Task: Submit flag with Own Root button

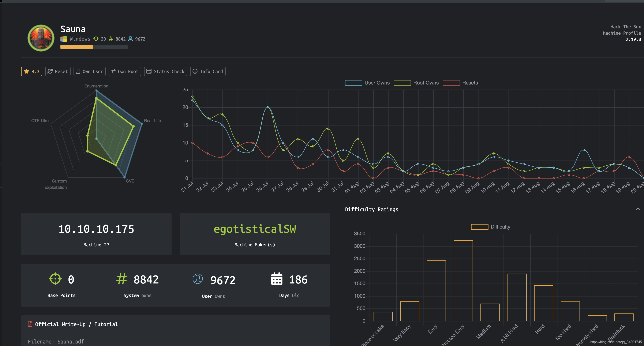Action: 125,71
